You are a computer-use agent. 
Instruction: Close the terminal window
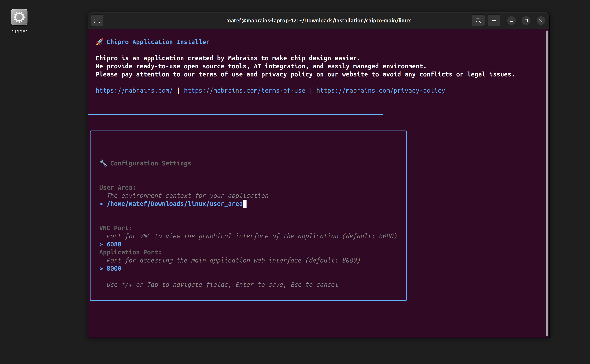point(541,21)
